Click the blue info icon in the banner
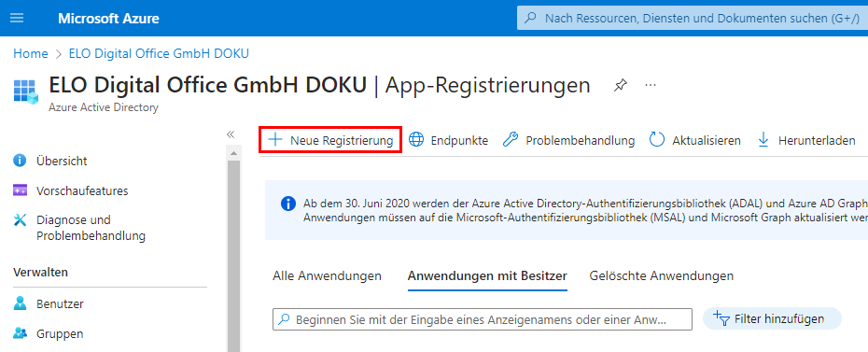 (287, 204)
